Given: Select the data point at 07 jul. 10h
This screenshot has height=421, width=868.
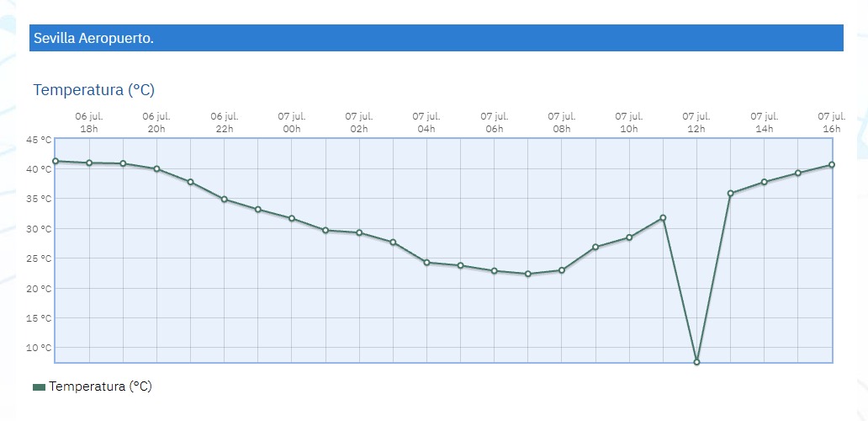Looking at the screenshot, I should coord(629,237).
